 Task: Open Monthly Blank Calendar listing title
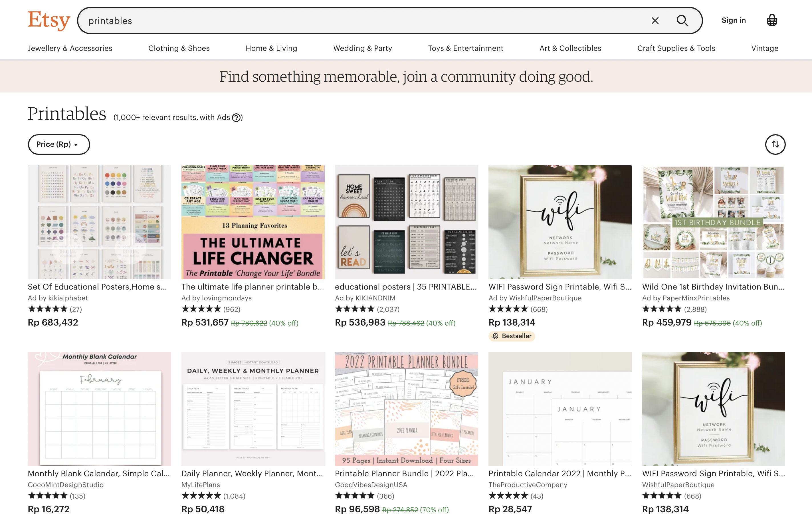[98, 473]
